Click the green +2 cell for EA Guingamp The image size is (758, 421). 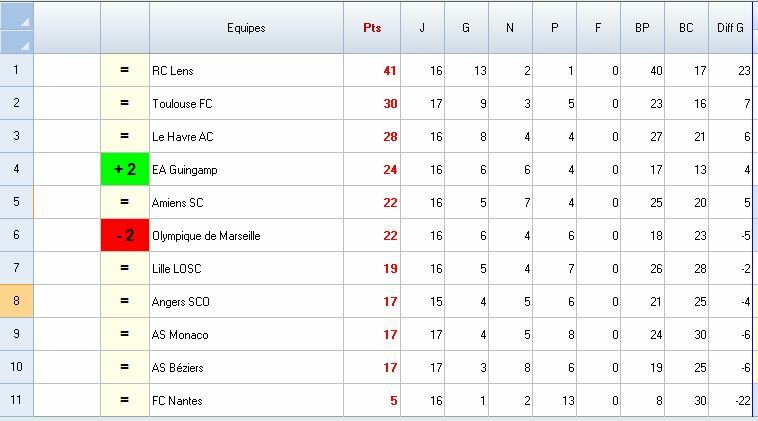[125, 170]
